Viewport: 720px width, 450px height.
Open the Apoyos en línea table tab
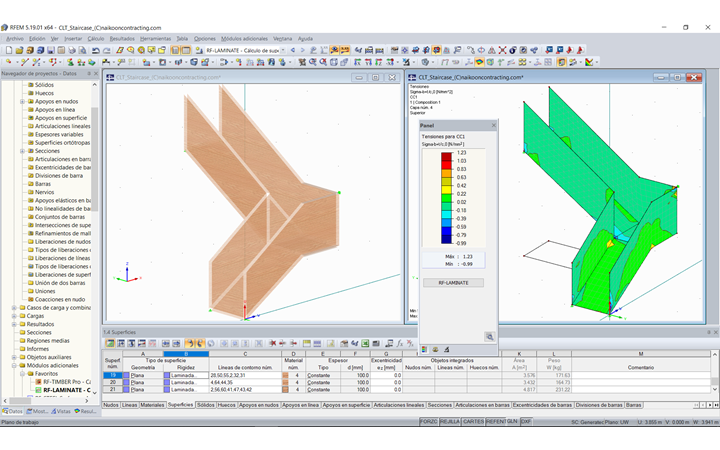pyautogui.click(x=300, y=405)
